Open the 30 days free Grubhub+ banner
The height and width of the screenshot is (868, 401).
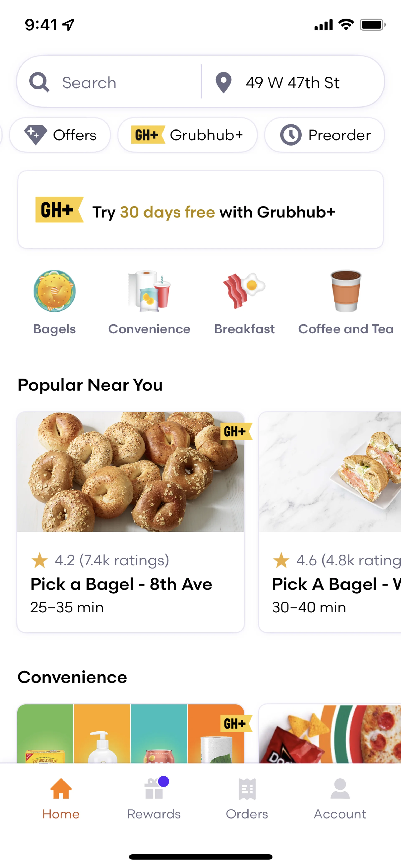[200, 210]
